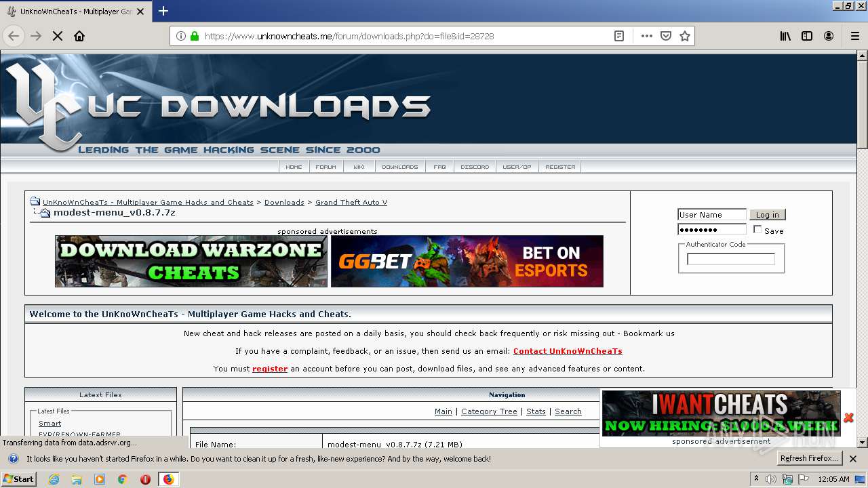This screenshot has height=488, width=868.
Task: Open USER/CP in site navigation bar
Action: click(517, 167)
